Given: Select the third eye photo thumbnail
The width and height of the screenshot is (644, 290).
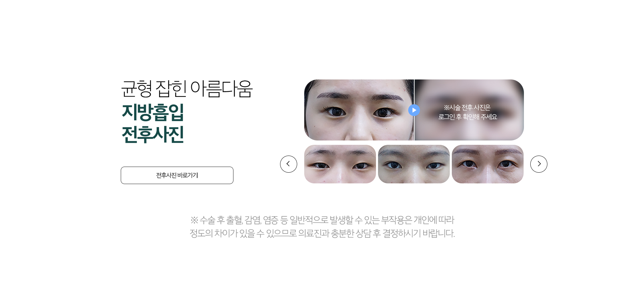Looking at the screenshot, I should (x=488, y=164).
